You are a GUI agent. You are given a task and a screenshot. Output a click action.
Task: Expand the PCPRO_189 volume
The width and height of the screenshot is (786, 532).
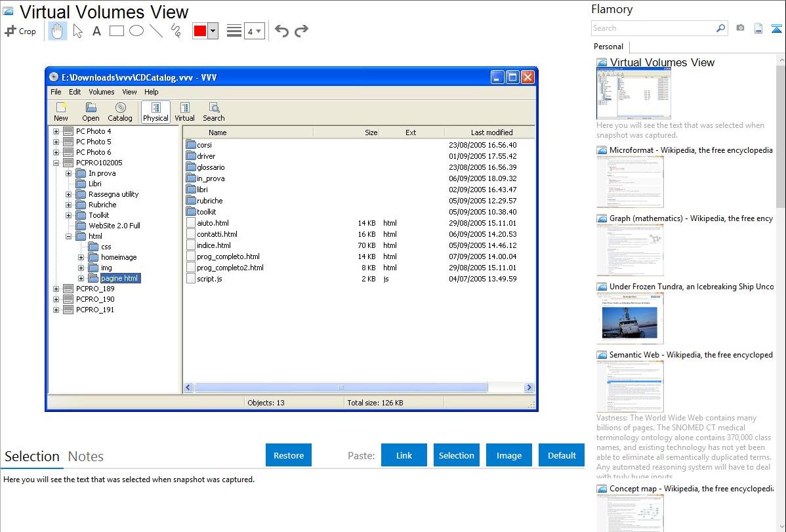click(56, 289)
